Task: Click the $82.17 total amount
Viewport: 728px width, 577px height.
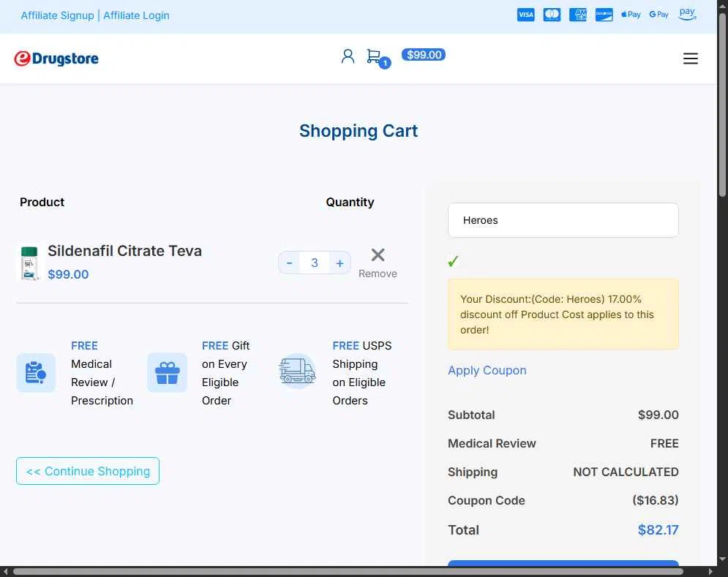Action: pos(658,529)
